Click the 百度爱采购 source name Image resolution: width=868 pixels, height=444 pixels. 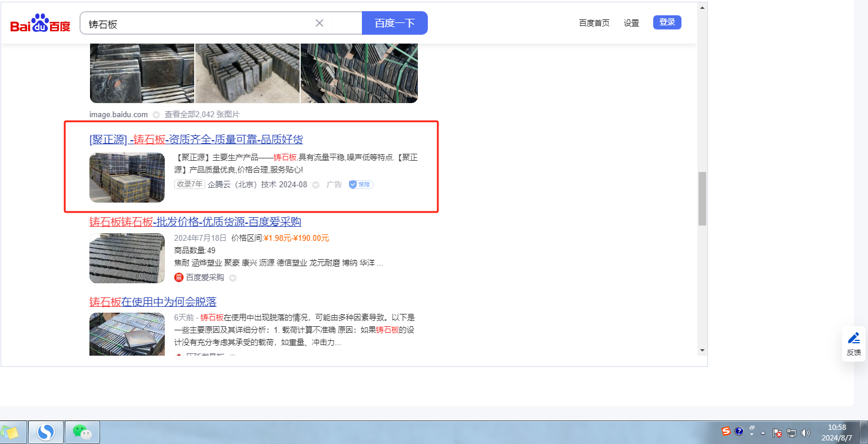click(205, 277)
